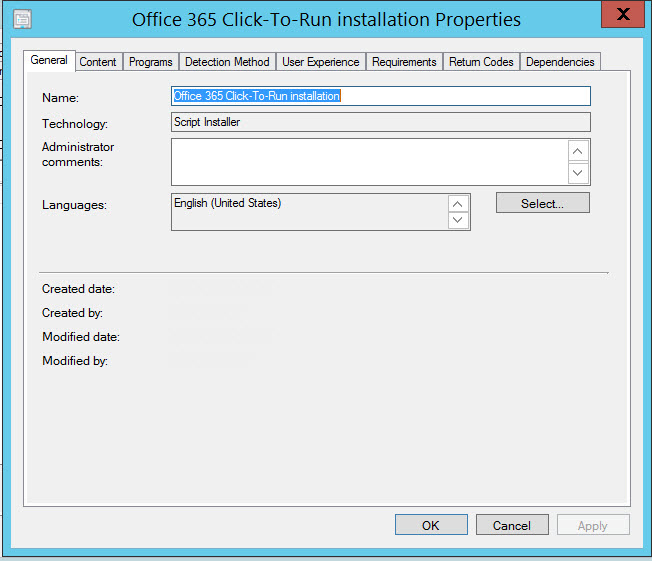The height and width of the screenshot is (561, 652).
Task: Click the Technology field showing Script Installer
Action: pyautogui.click(x=380, y=122)
